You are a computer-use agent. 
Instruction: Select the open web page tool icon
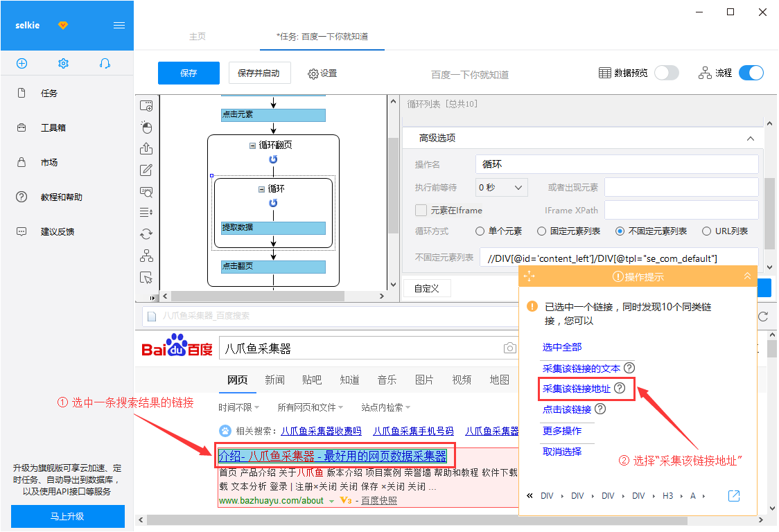coord(146,106)
